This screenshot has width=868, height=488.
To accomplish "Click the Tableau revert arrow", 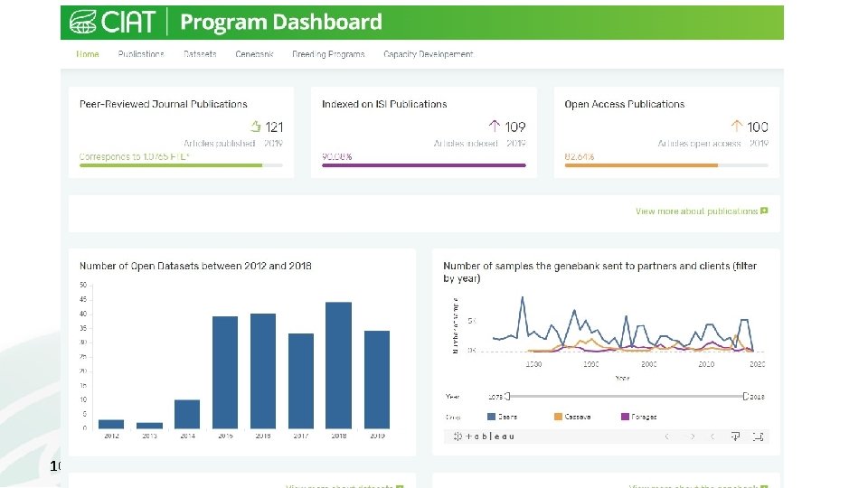I will point(712,436).
